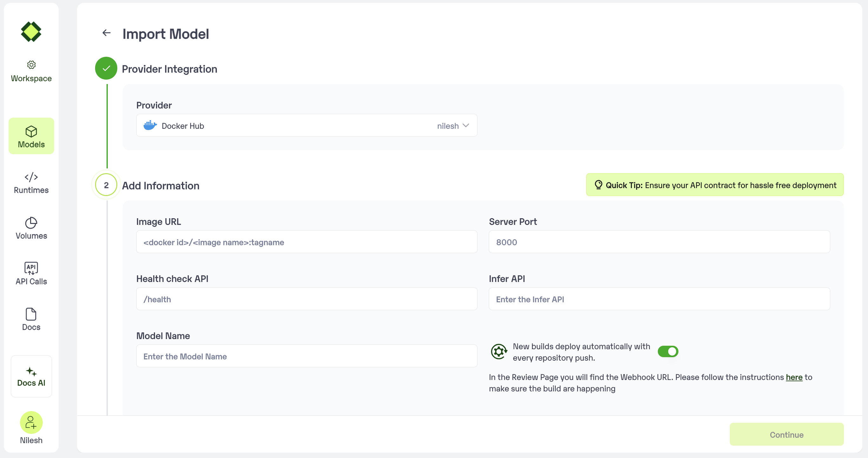Open the Runtimes section in the sidebar

(x=31, y=183)
